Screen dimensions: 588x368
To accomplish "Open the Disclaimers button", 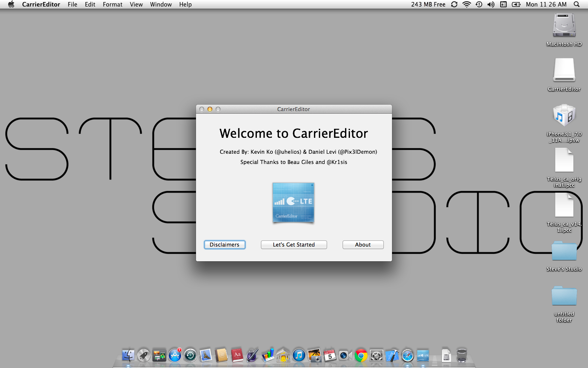I will pos(225,245).
